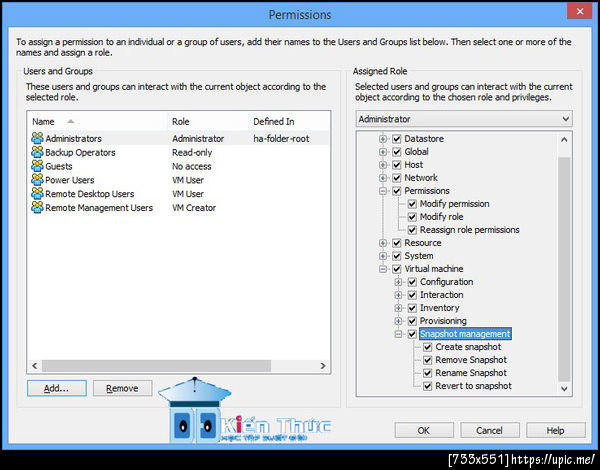Expand the Resource tree node
The height and width of the screenshot is (470, 600).
383,243
